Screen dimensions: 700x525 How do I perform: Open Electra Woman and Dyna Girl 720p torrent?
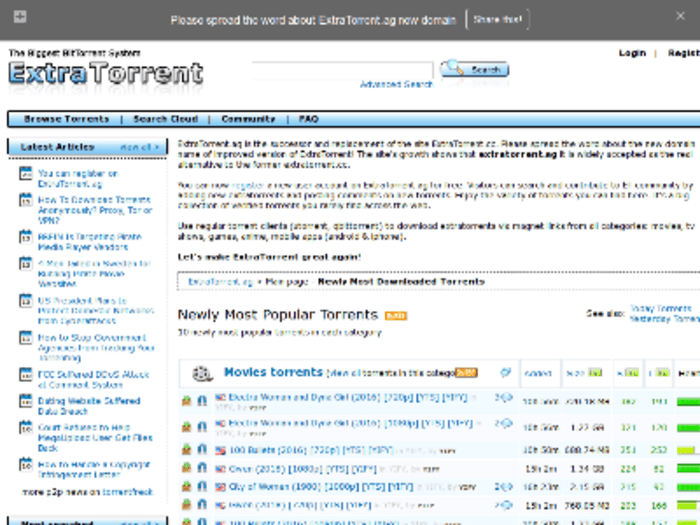click(348, 397)
